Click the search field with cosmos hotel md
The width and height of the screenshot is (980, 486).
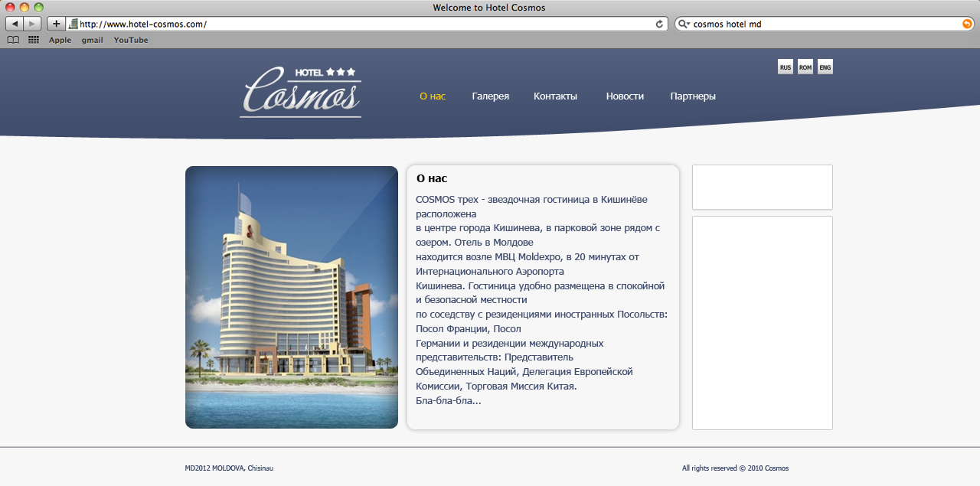click(x=823, y=24)
